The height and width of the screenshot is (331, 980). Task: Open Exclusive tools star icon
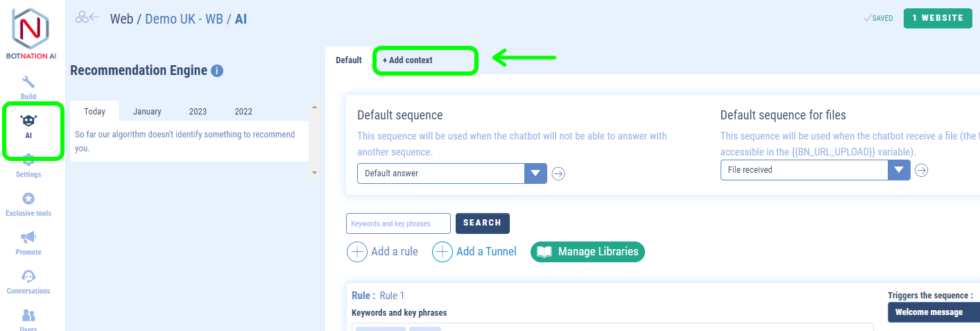(x=28, y=198)
